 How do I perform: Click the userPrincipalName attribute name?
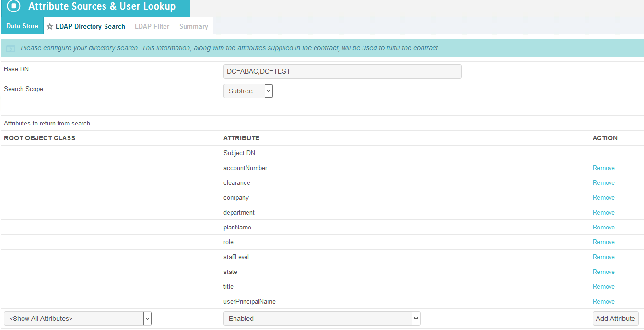[249, 302]
